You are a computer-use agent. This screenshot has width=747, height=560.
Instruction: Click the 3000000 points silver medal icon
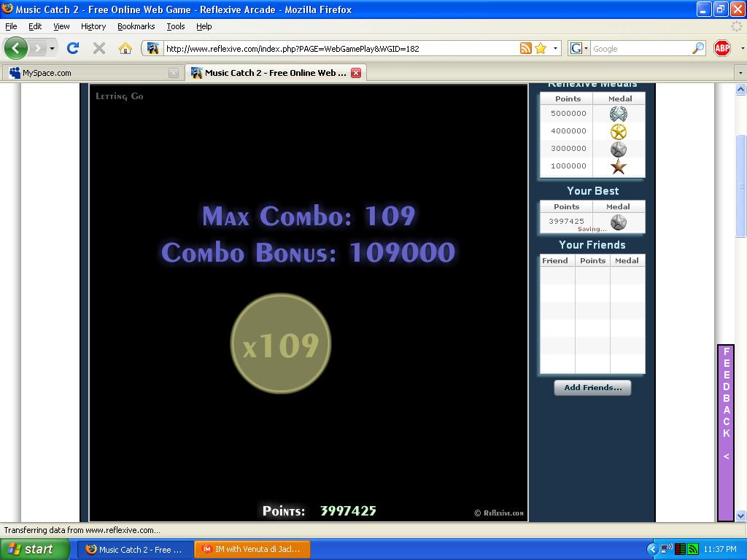click(x=619, y=149)
